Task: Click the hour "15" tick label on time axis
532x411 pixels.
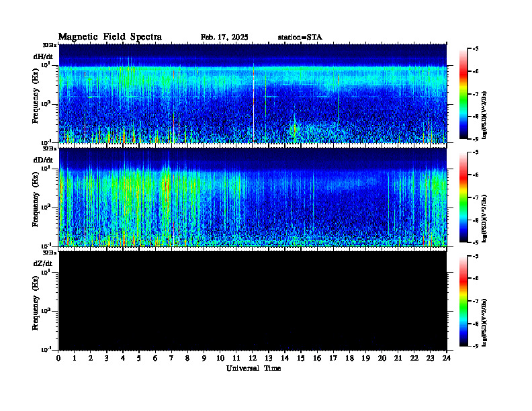Action: pos(301,358)
